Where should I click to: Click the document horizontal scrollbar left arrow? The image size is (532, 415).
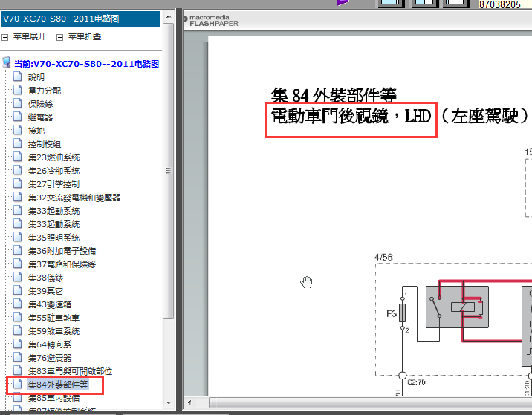[x=189, y=403]
